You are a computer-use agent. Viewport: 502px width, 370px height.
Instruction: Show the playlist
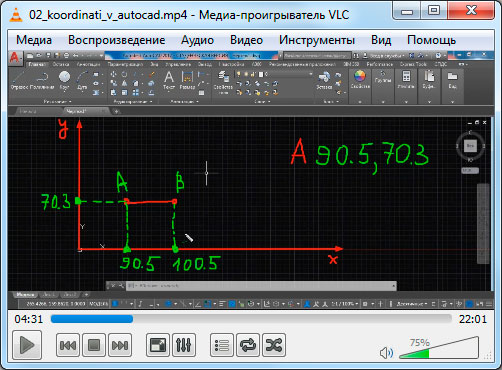(222, 345)
